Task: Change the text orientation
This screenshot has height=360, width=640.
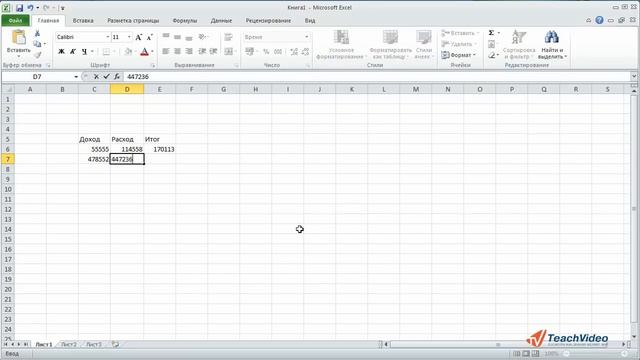Action: click(202, 37)
